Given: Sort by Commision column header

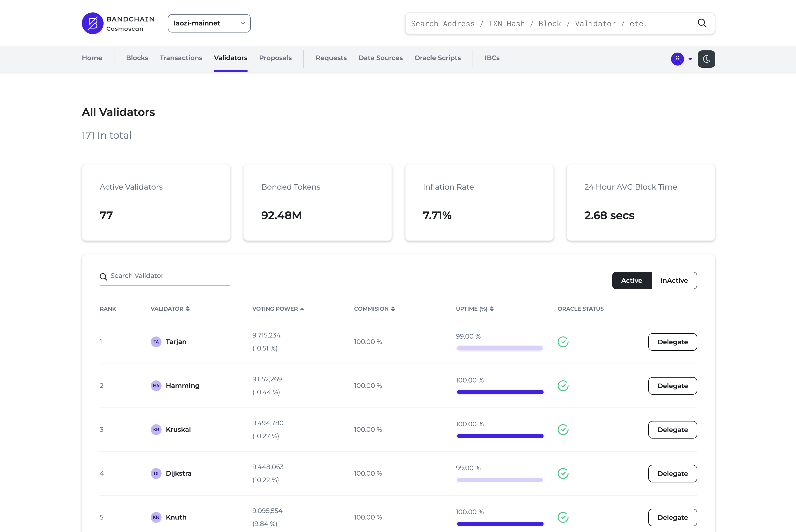Looking at the screenshot, I should coord(374,309).
